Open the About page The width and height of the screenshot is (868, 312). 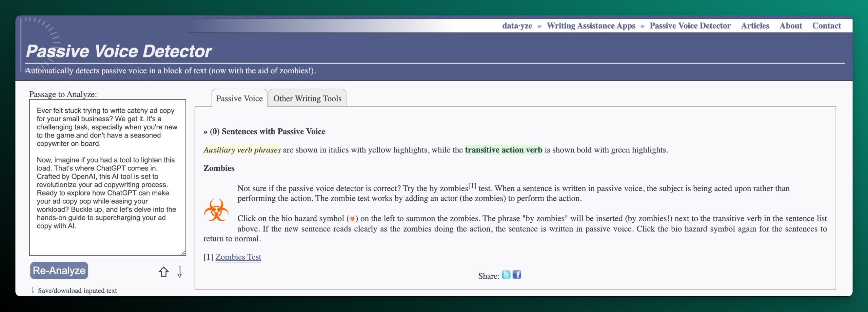[x=791, y=26]
